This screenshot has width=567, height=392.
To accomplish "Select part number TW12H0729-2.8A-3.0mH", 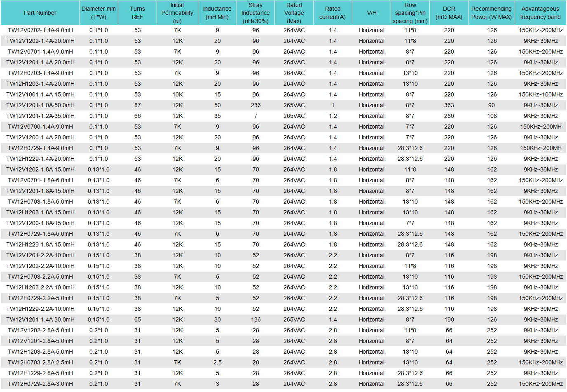I will (40, 384).
